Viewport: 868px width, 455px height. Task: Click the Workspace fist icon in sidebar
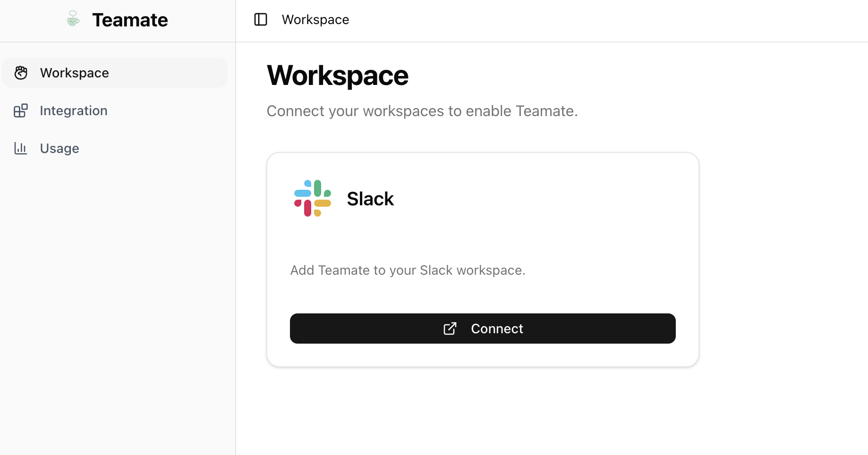tap(21, 73)
